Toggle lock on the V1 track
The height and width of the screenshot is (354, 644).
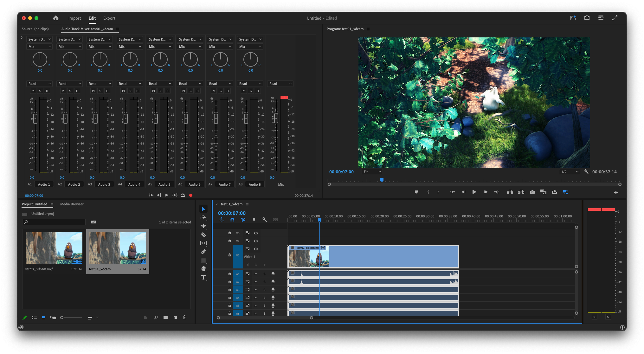click(x=230, y=255)
